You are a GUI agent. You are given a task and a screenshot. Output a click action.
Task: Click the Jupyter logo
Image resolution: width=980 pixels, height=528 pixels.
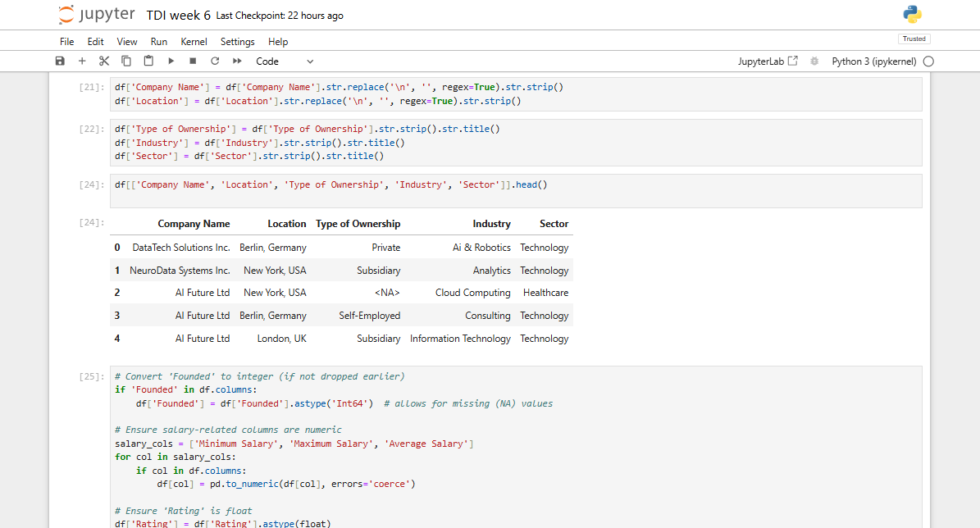96,15
